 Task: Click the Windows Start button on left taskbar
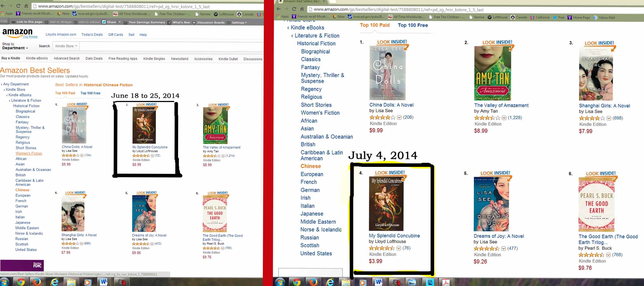point(4,282)
